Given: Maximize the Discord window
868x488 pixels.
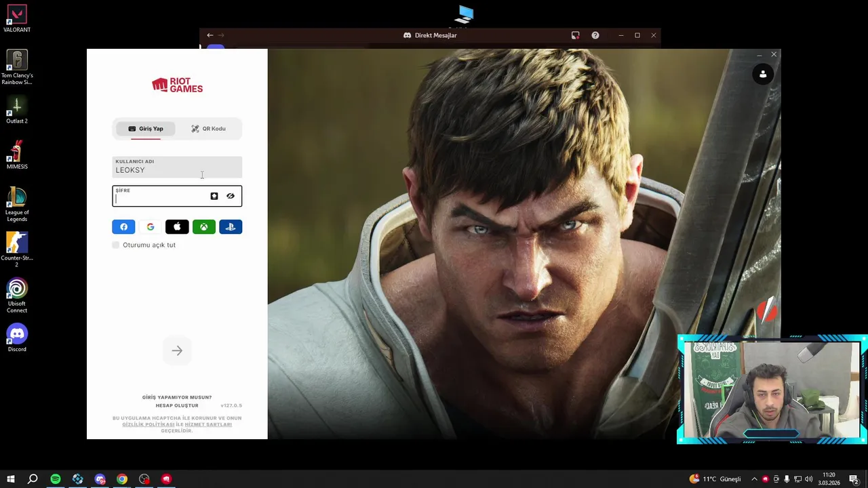Looking at the screenshot, I should (x=637, y=35).
